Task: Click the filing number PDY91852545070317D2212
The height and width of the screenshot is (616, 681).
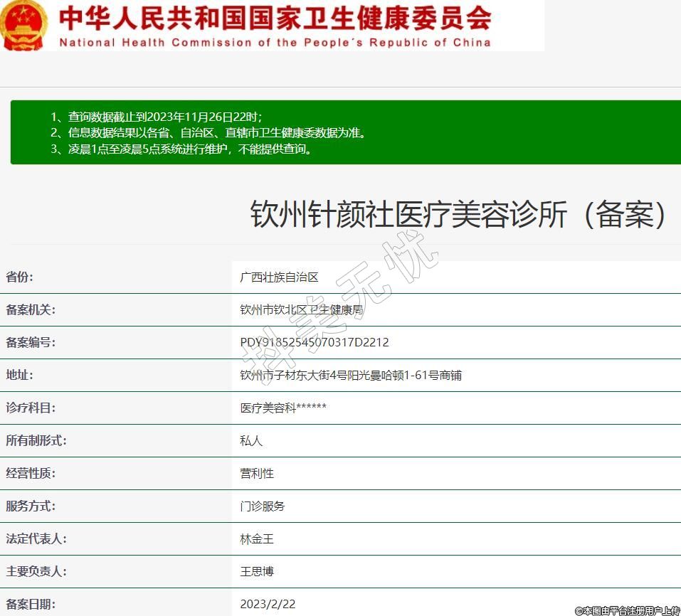Action: tap(315, 343)
